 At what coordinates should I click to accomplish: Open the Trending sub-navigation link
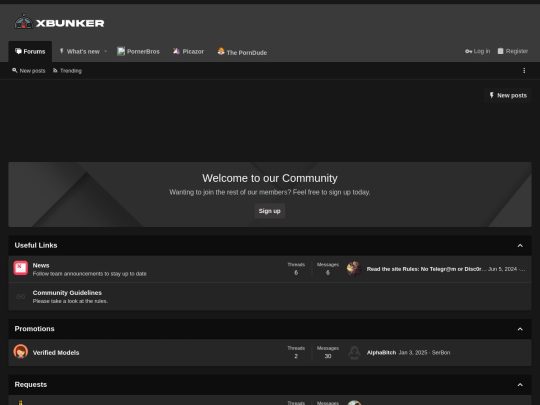click(67, 71)
